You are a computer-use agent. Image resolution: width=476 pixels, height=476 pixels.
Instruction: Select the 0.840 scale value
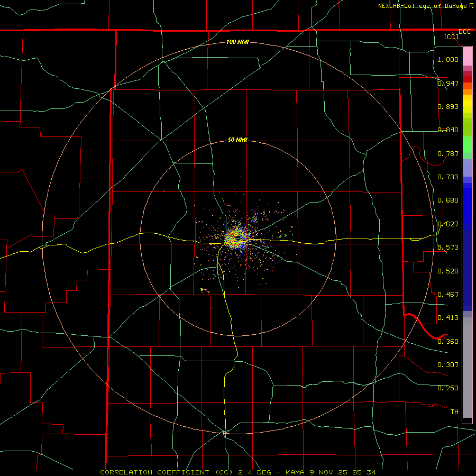click(448, 130)
